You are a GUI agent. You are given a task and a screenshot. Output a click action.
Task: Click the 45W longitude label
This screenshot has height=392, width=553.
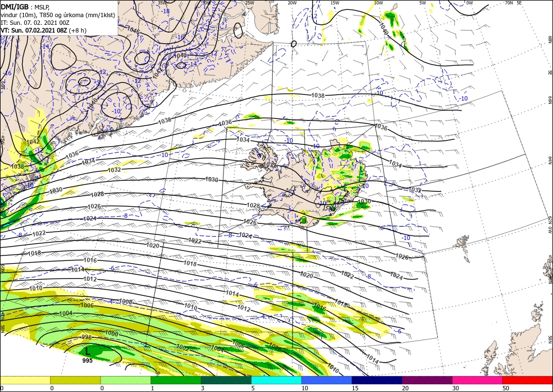pyautogui.click(x=2, y=140)
